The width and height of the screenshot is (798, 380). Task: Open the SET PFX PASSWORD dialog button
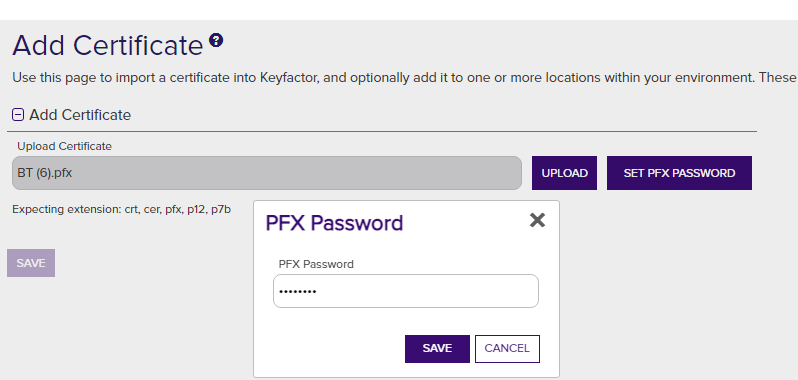click(x=679, y=173)
